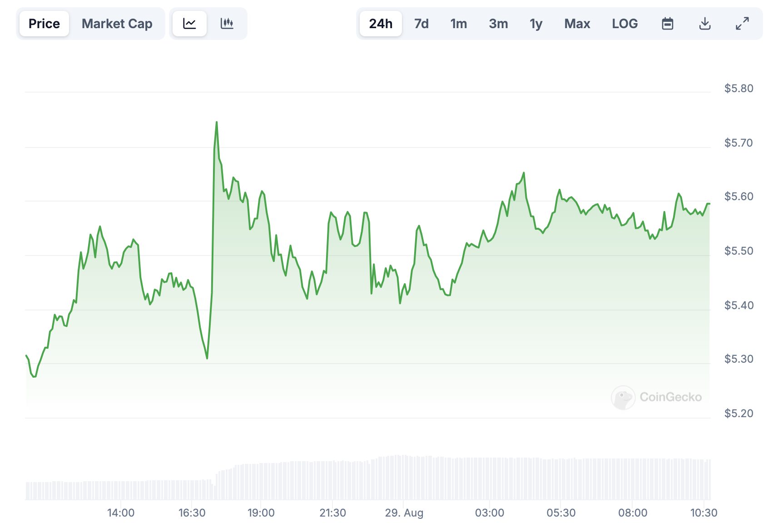
Task: Select the Market Cap tab
Action: tap(117, 24)
